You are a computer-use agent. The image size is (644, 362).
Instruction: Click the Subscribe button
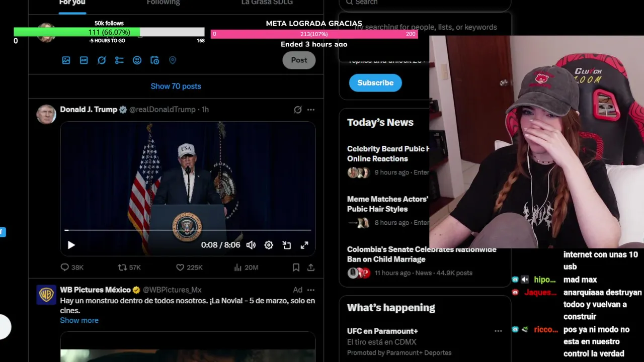[375, 83]
